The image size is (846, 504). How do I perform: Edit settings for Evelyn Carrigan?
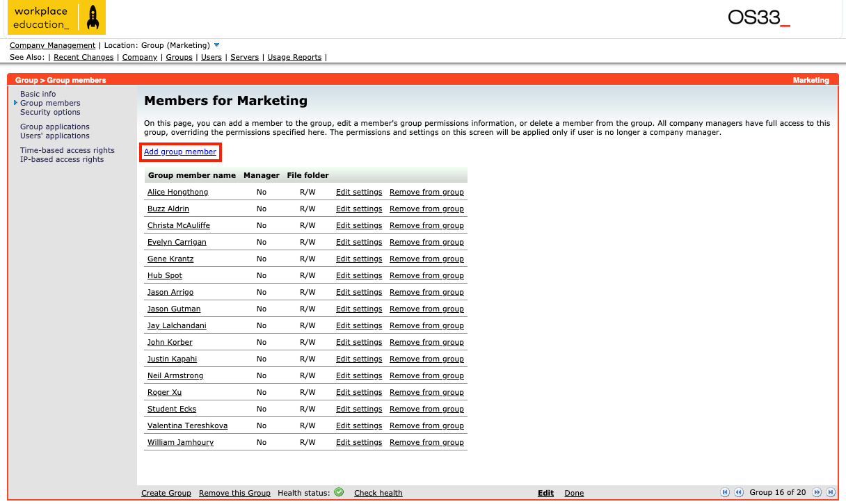click(x=359, y=242)
